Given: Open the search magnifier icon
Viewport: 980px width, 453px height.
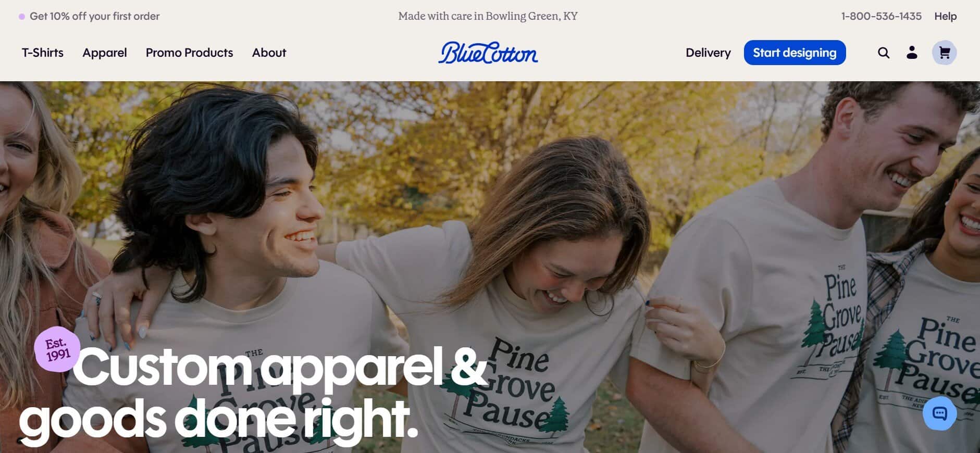Looking at the screenshot, I should pos(883,53).
